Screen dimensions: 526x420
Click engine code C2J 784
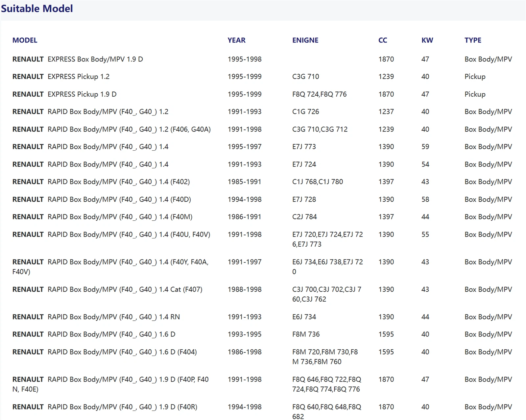tap(304, 217)
